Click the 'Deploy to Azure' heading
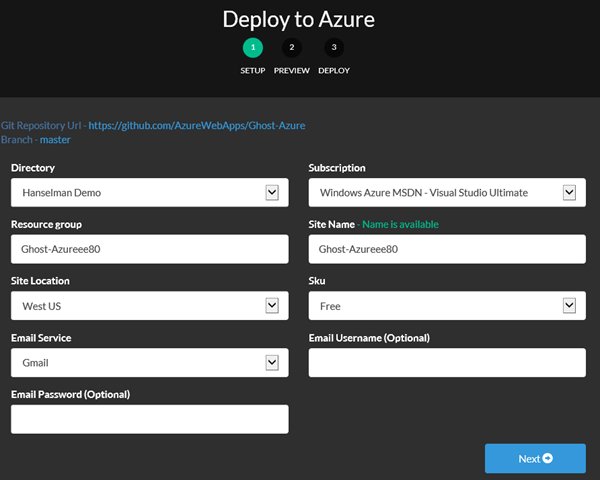The width and height of the screenshot is (600, 480). pyautogui.click(x=299, y=19)
